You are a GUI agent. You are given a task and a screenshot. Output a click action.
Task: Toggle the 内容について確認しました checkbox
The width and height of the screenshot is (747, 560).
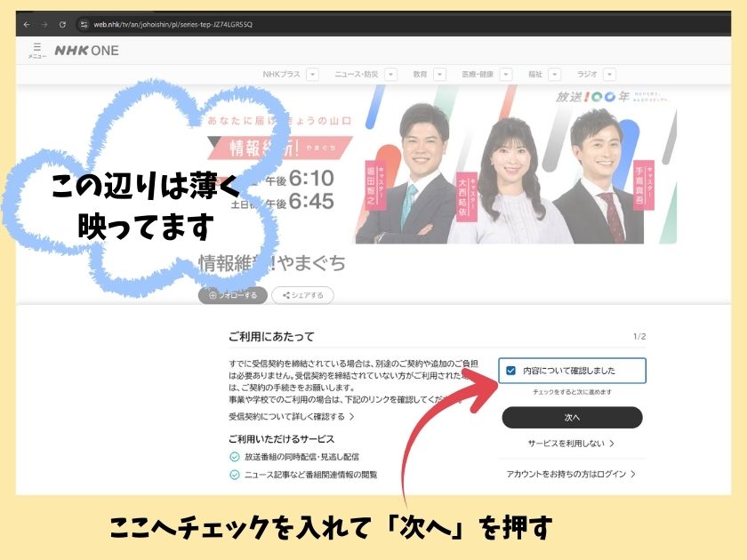click(510, 371)
